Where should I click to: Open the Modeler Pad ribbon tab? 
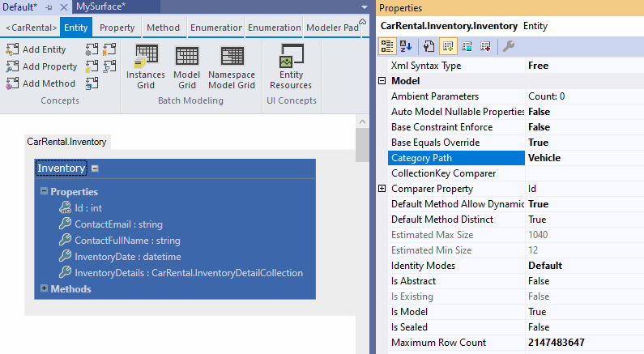[x=333, y=28]
